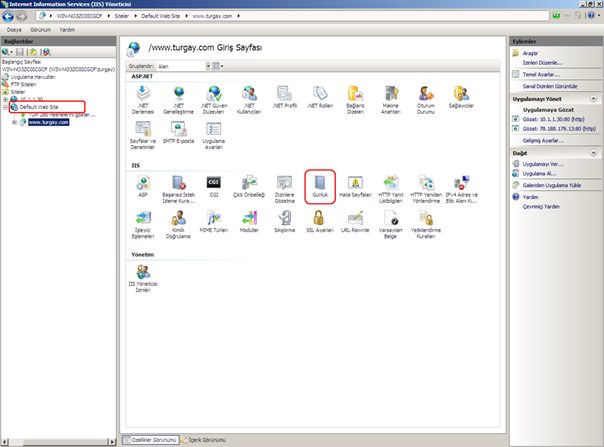Open .NET Güven Düzeyleri icon
The width and height of the screenshot is (604, 447).
214,99
